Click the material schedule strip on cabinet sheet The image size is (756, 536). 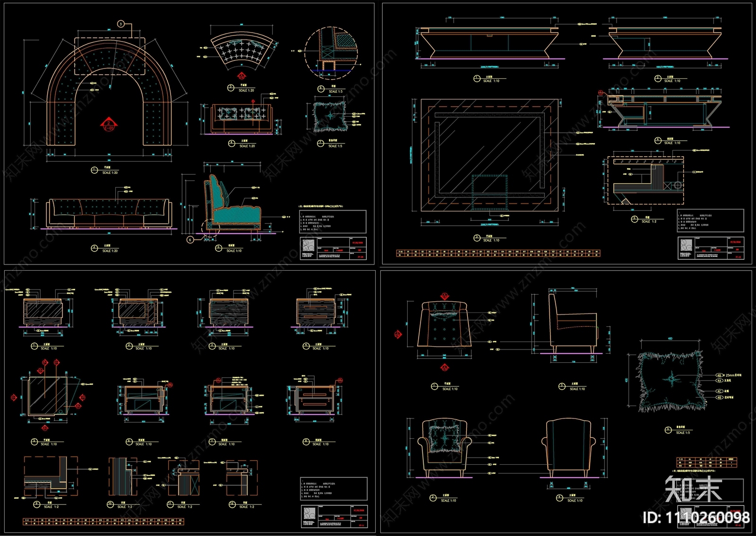click(x=103, y=522)
